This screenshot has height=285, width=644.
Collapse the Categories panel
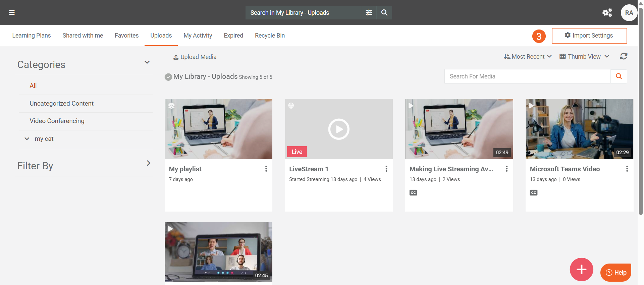tap(147, 62)
